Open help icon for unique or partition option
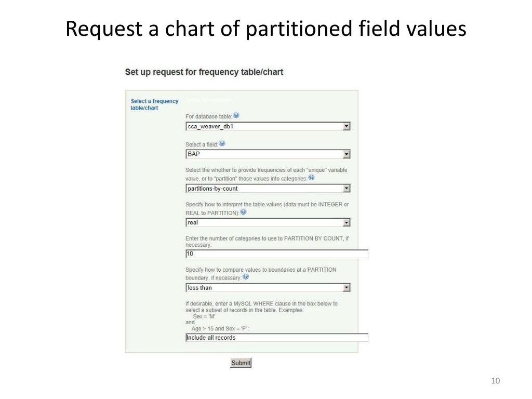 click(311, 178)
